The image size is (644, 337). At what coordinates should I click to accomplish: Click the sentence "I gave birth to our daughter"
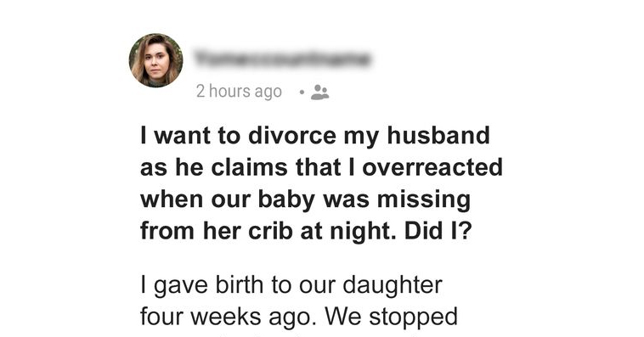[291, 285]
